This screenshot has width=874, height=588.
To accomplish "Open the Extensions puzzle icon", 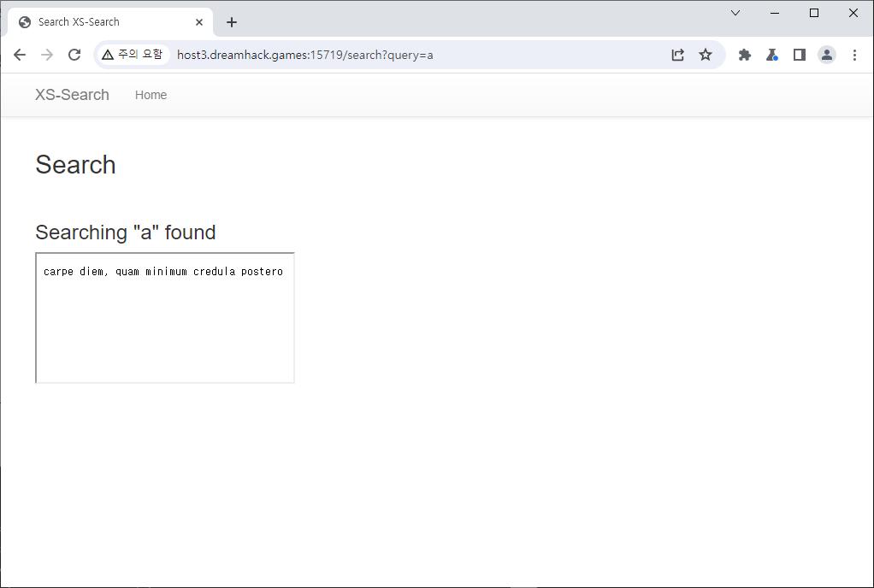I will (745, 55).
